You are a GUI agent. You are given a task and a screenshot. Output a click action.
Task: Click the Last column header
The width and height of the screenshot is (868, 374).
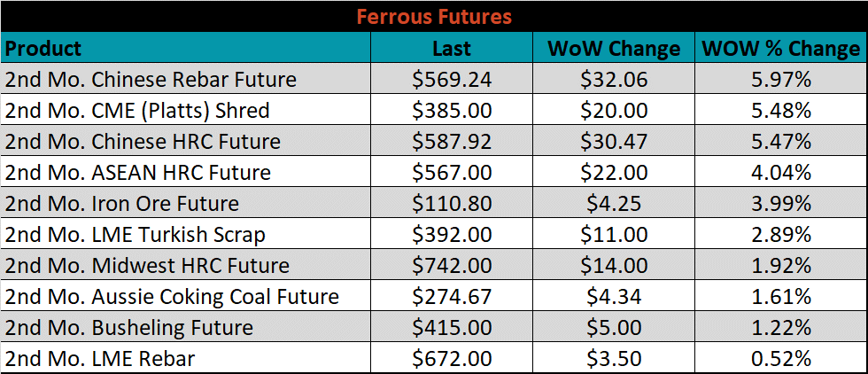coord(452,48)
